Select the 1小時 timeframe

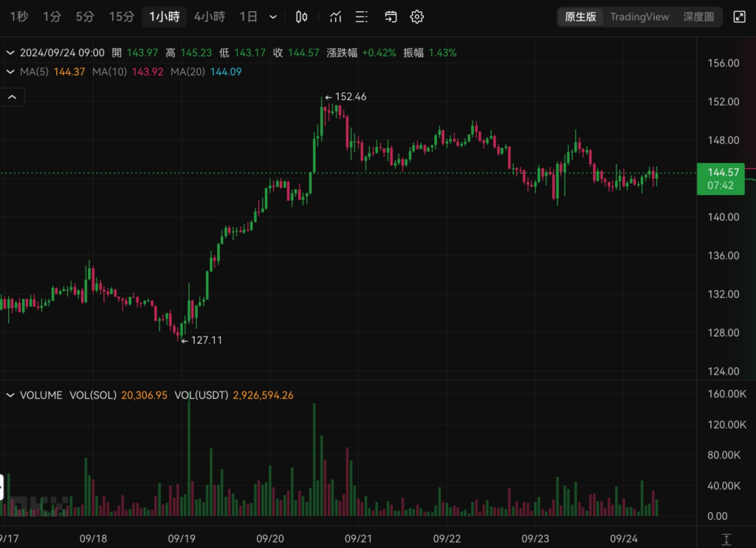click(x=165, y=17)
